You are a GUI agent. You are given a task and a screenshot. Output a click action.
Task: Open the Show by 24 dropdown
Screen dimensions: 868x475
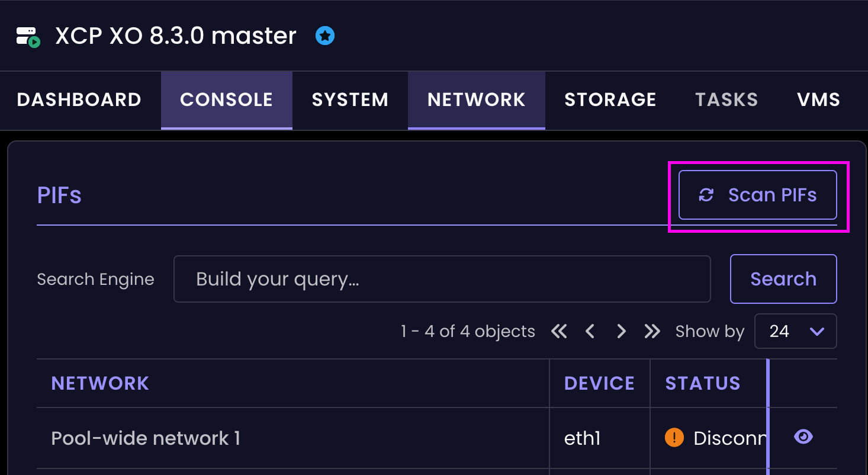click(x=796, y=331)
